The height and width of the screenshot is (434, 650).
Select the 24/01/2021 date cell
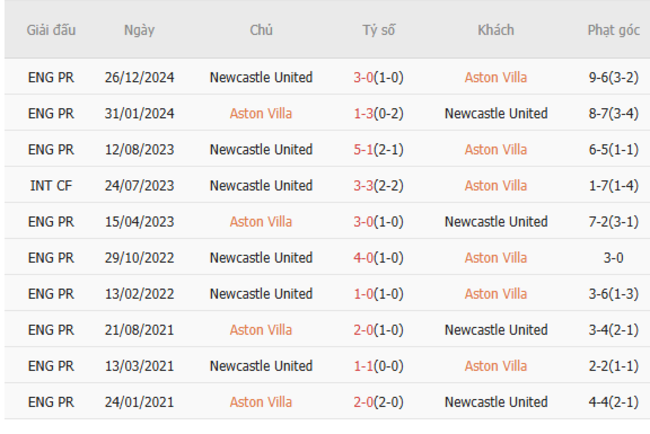coord(139,401)
